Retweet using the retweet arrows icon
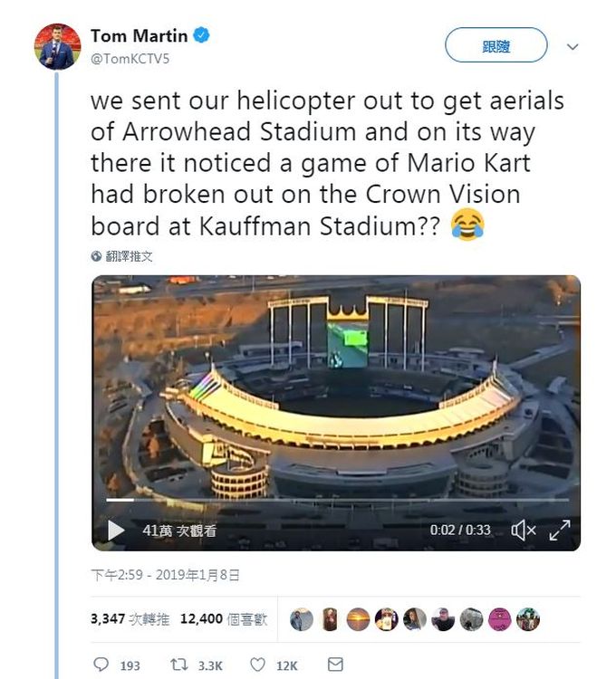 [x=178, y=665]
